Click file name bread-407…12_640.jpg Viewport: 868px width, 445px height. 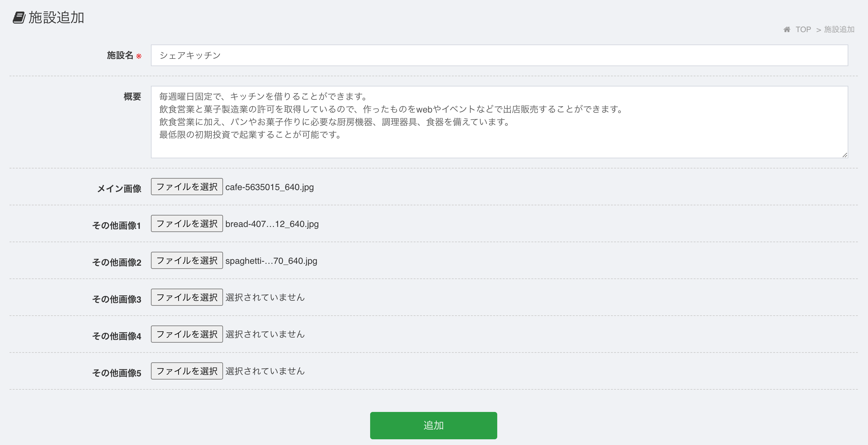point(272,224)
